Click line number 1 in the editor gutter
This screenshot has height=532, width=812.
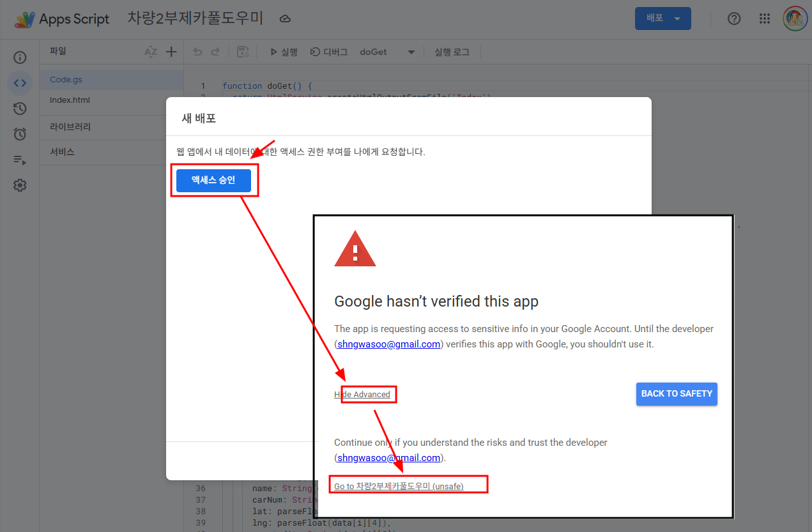pos(203,86)
